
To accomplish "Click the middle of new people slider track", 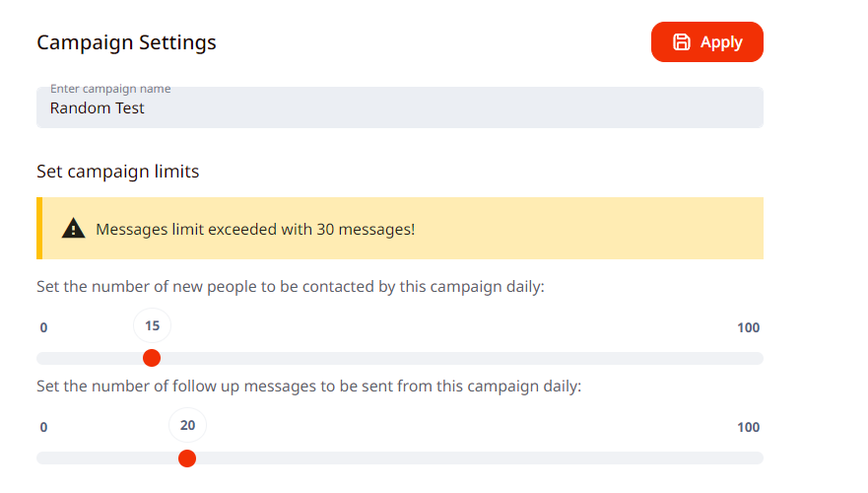I will [x=400, y=358].
